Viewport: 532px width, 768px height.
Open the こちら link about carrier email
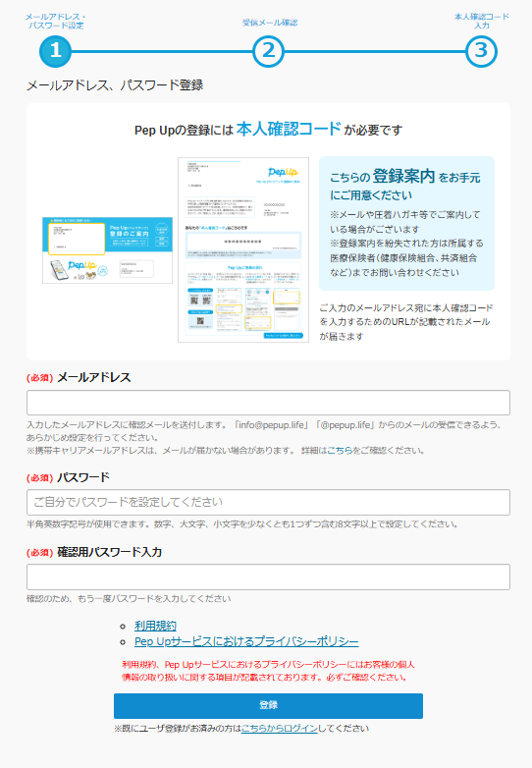pyautogui.click(x=340, y=451)
